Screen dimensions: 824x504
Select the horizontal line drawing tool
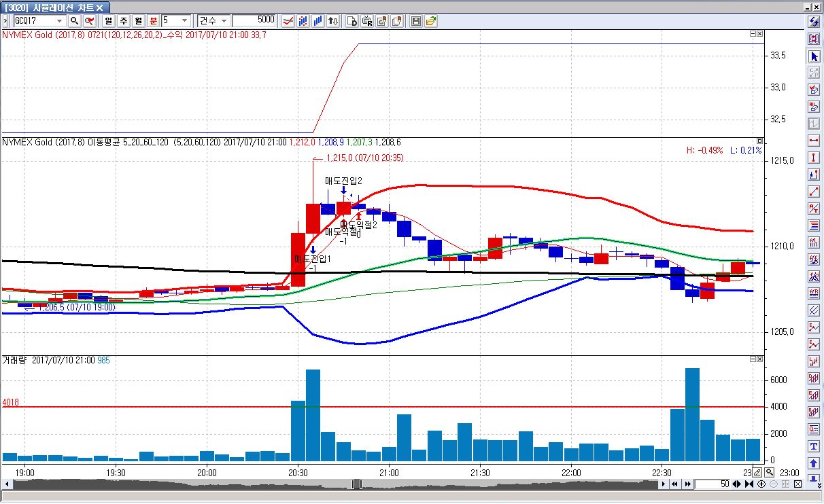point(814,141)
